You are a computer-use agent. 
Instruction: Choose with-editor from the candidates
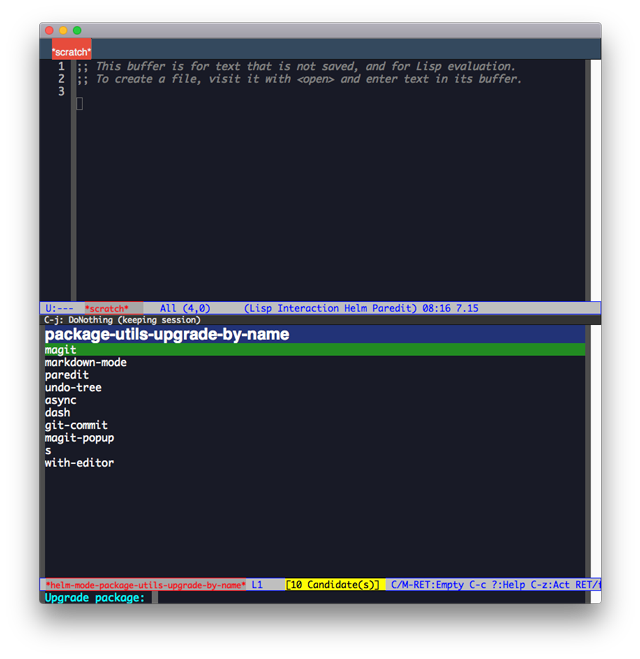[x=79, y=463]
